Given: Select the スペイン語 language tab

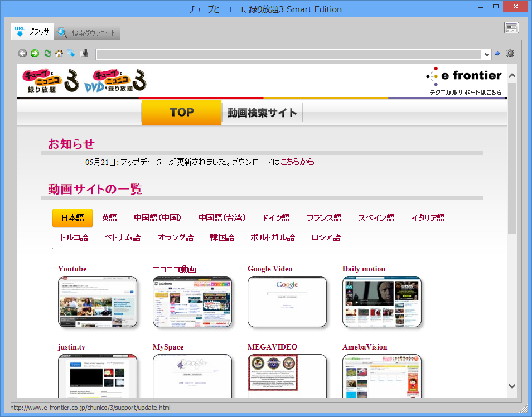Looking at the screenshot, I should [376, 218].
